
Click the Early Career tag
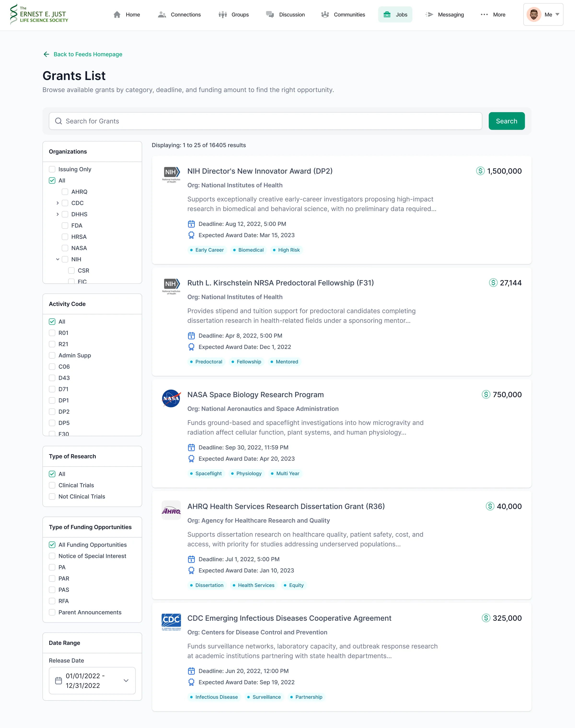(207, 250)
